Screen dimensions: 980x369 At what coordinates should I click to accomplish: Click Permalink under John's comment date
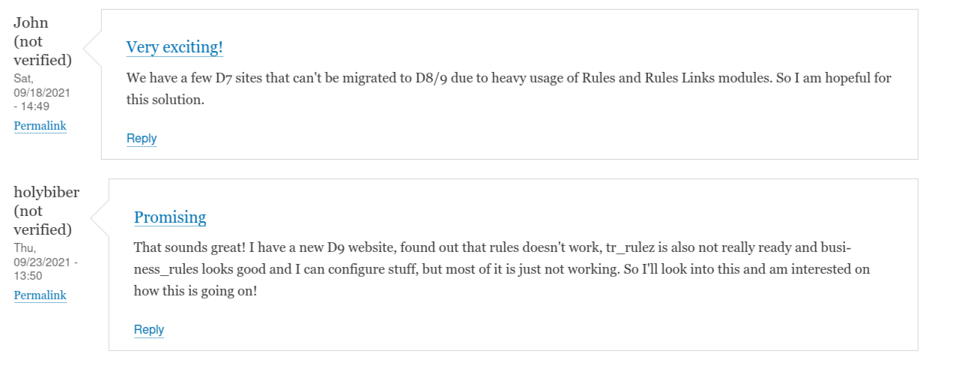40,125
